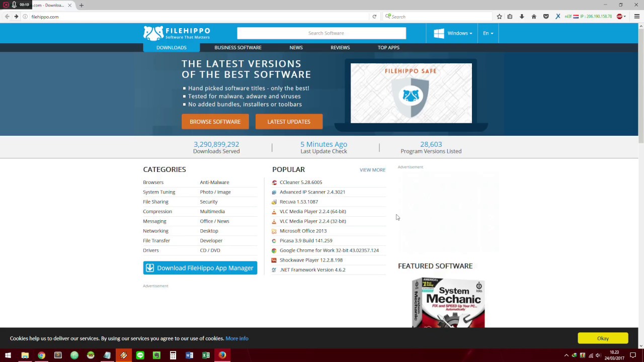Image resolution: width=644 pixels, height=362 pixels.
Task: Open a new browser tab with plus
Action: (x=81, y=5)
